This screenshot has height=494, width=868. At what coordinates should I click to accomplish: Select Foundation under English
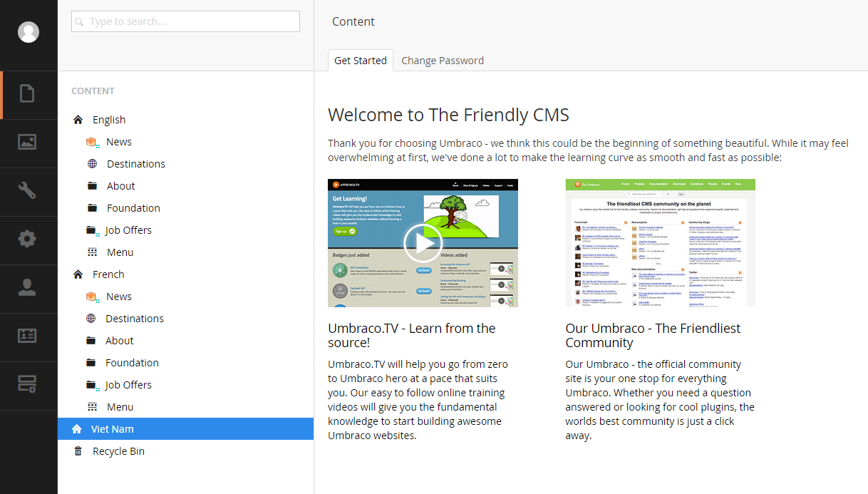click(x=133, y=208)
